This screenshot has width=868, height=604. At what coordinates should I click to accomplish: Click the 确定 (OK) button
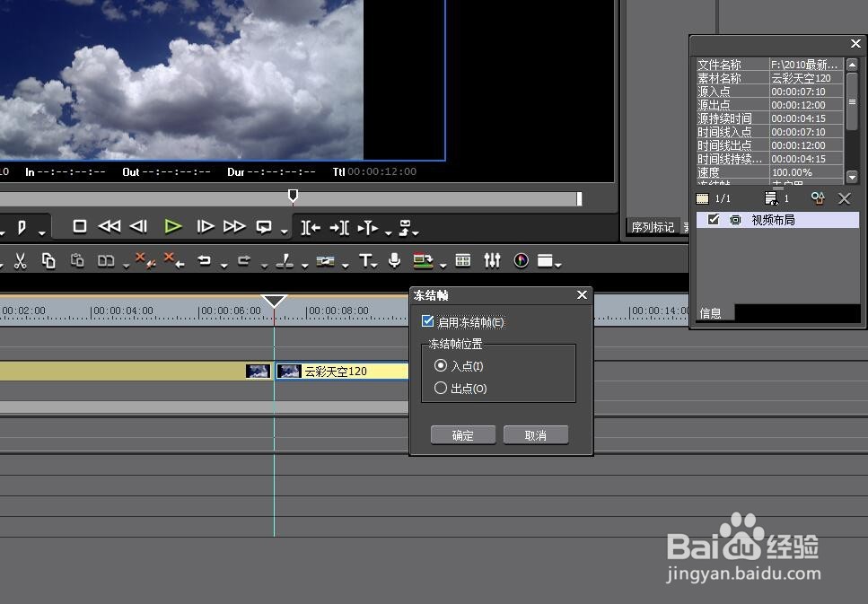click(463, 435)
